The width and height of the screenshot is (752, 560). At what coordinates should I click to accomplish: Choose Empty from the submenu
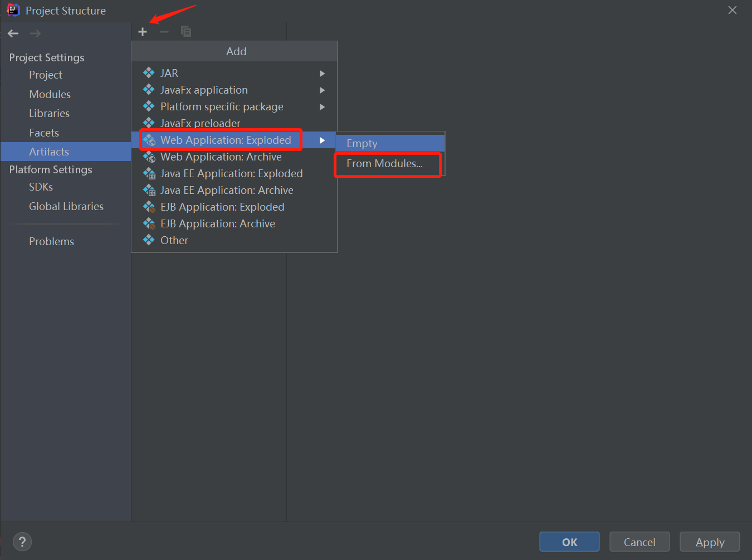pyautogui.click(x=390, y=143)
